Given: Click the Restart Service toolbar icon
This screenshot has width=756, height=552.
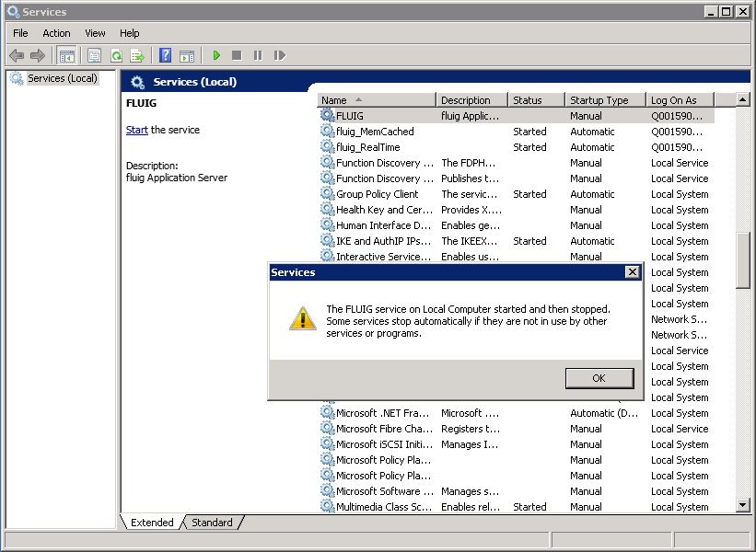Looking at the screenshot, I should coord(280,56).
